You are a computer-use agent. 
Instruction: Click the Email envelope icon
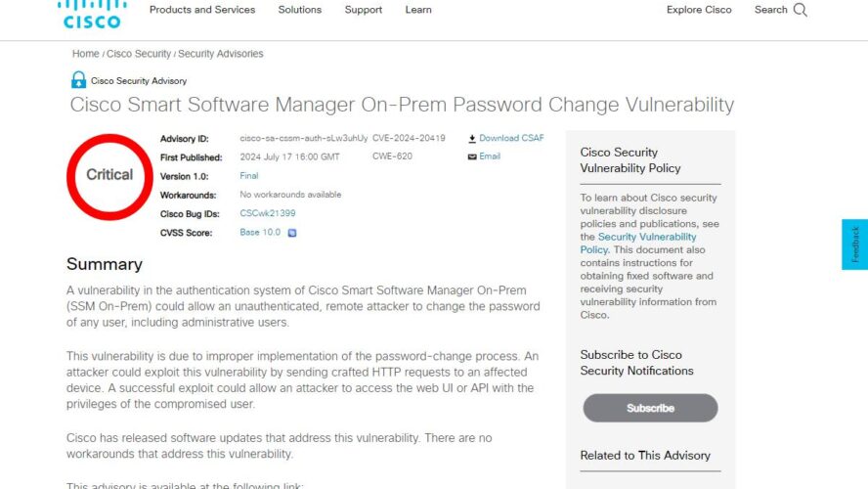point(472,156)
